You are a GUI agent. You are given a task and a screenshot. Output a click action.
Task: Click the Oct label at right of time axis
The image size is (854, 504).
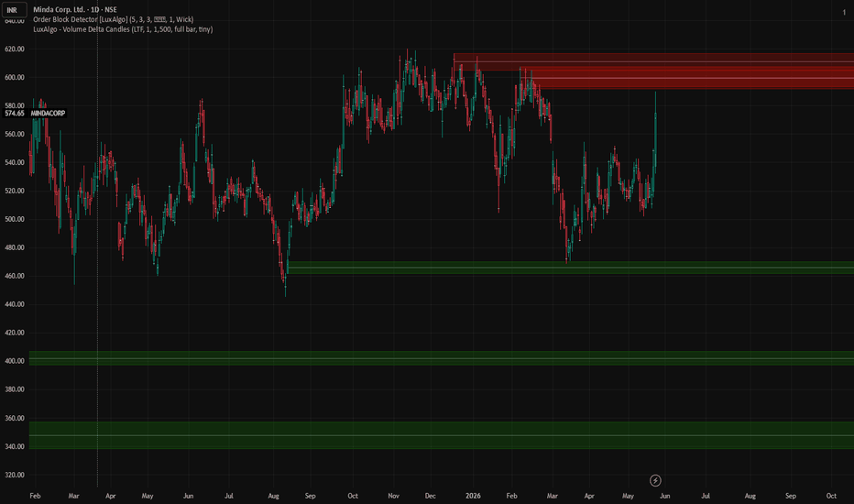(x=831, y=496)
